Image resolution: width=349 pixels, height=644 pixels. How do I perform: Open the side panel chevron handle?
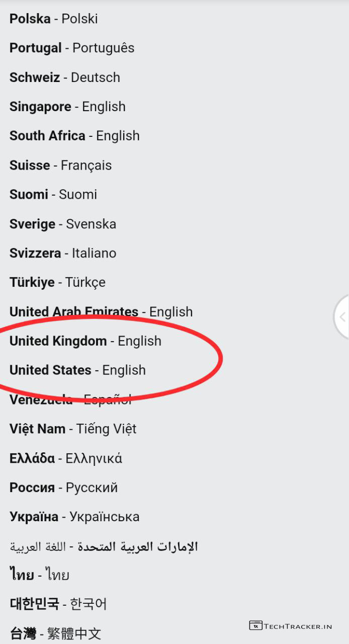[x=342, y=317]
